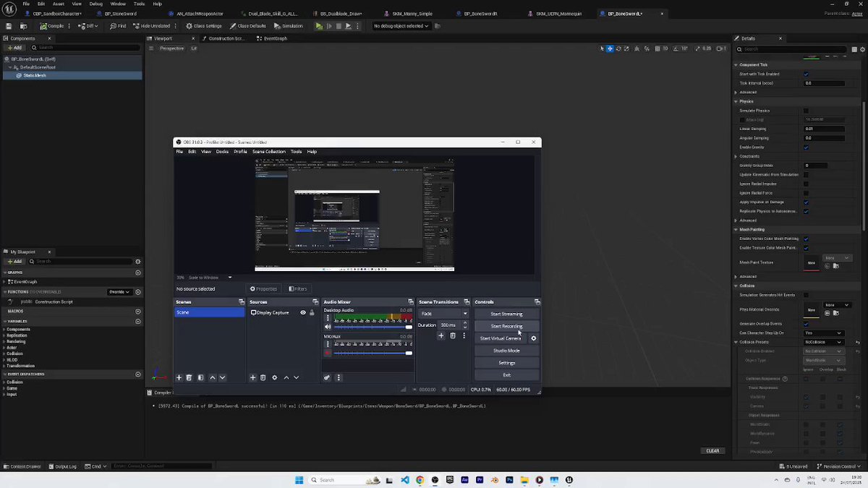Click the Linear Damping value field

coord(824,129)
